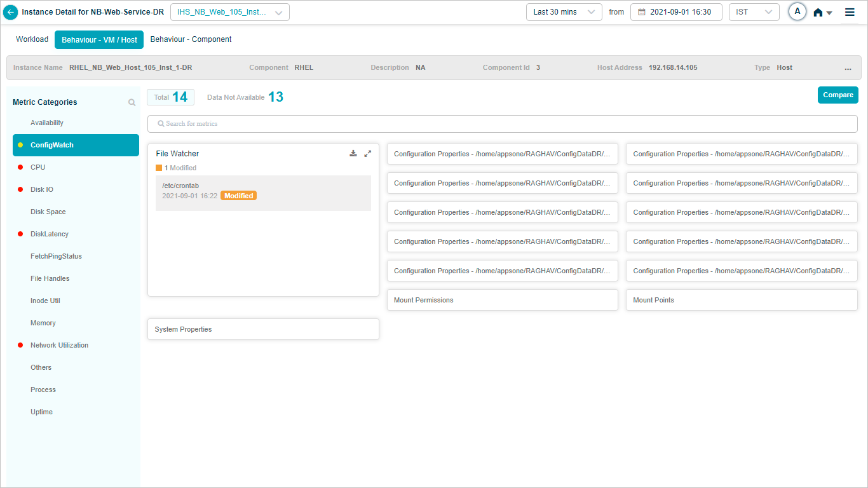The image size is (868, 488).
Task: Switch to the Workload tab
Action: coord(32,39)
